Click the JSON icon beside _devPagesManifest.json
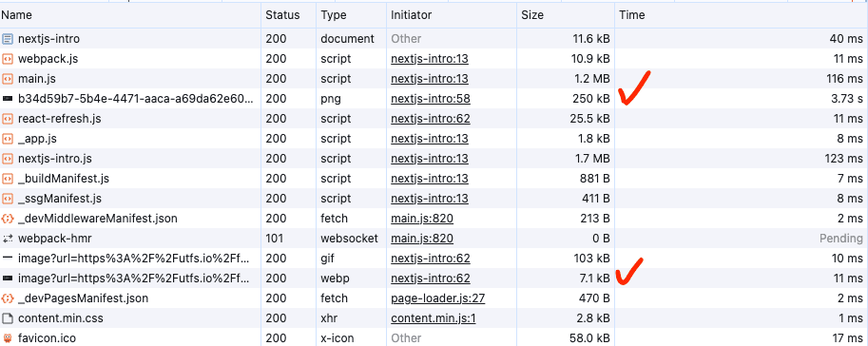 8,298
